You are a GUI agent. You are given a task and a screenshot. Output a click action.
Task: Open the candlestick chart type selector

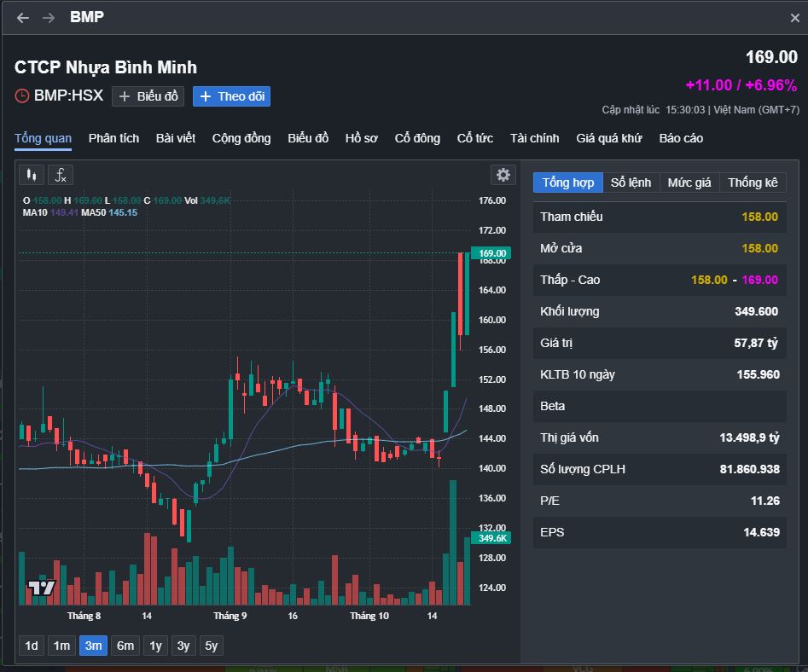click(32, 175)
